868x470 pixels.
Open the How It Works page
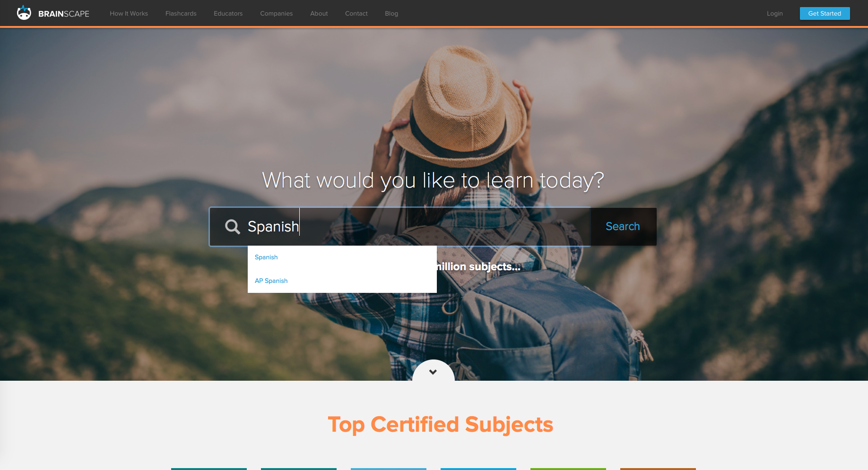(129, 14)
